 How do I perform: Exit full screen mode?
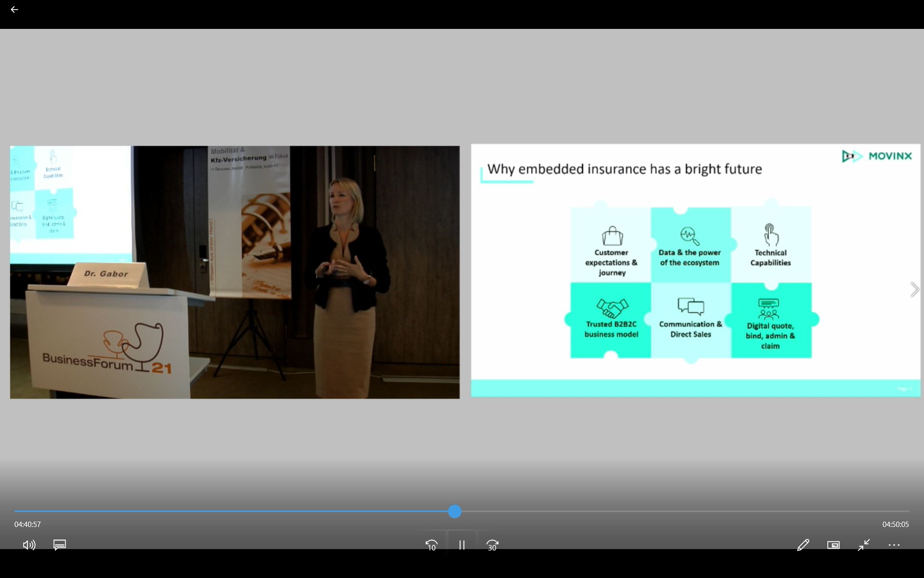pos(864,545)
